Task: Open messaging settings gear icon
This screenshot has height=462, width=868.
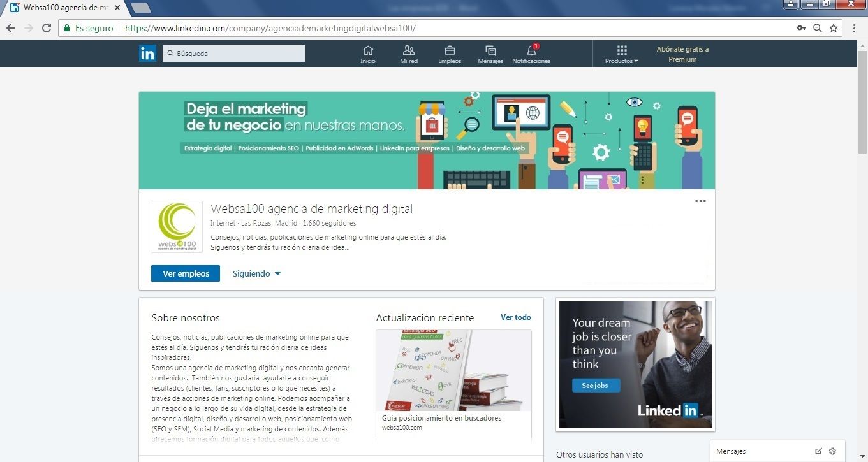Action: (x=832, y=451)
